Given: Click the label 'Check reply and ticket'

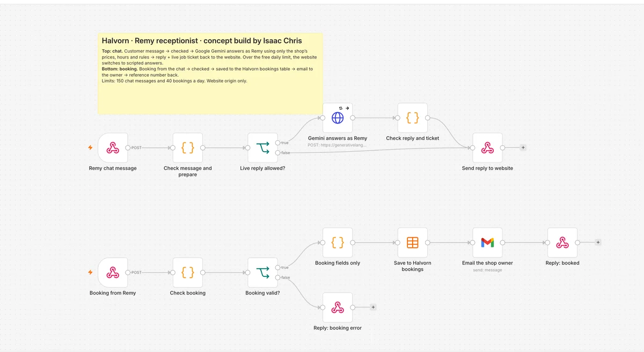Looking at the screenshot, I should click(413, 138).
